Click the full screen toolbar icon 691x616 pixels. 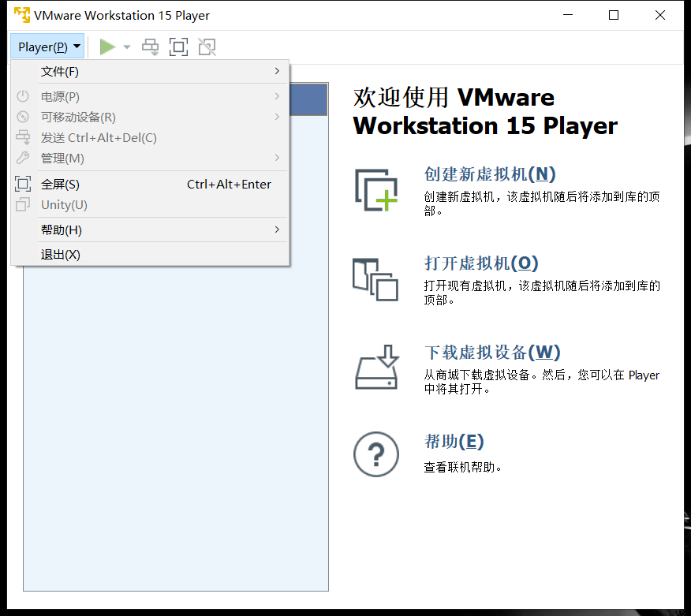coord(178,47)
